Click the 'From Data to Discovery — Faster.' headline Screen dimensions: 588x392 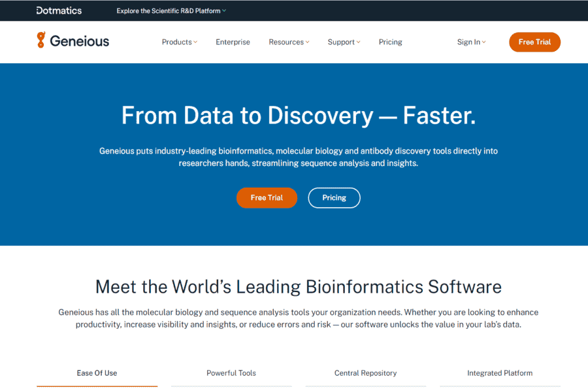coord(299,116)
